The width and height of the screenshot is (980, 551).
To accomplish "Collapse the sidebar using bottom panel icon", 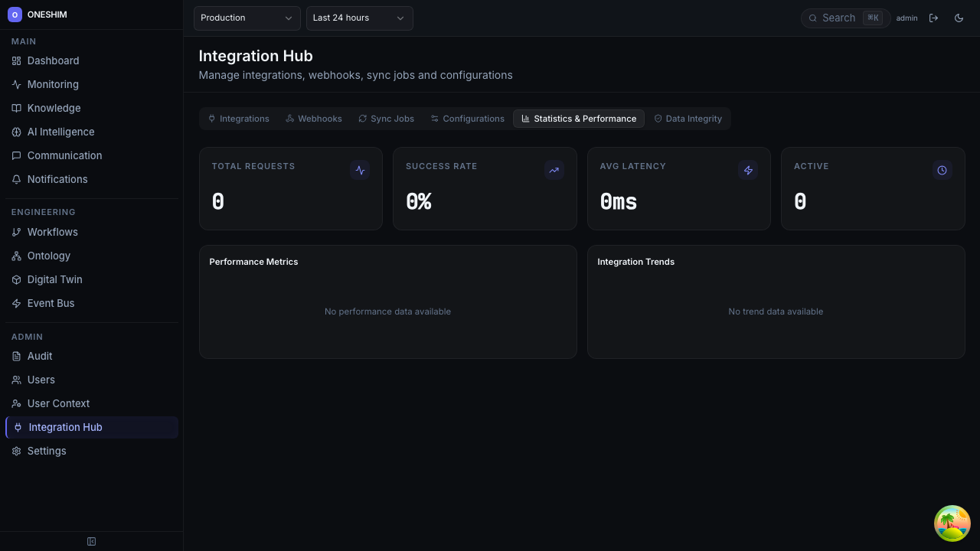I will tap(91, 542).
